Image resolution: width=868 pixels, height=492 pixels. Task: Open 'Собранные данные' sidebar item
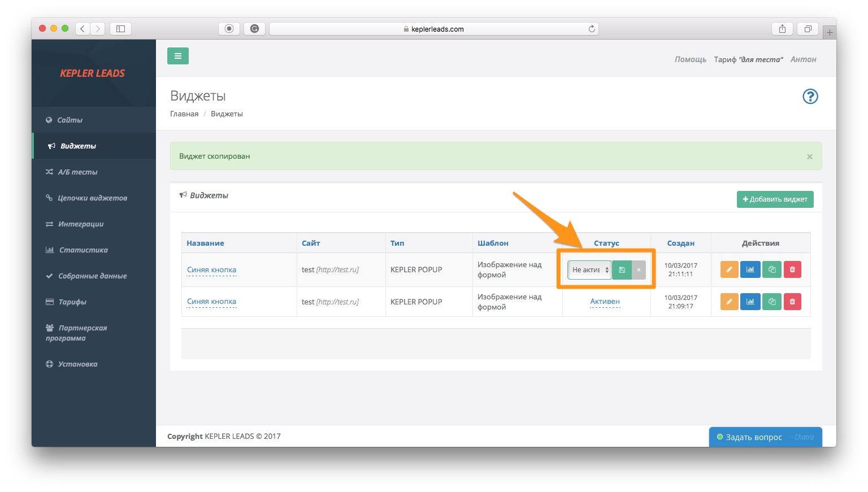coord(94,276)
